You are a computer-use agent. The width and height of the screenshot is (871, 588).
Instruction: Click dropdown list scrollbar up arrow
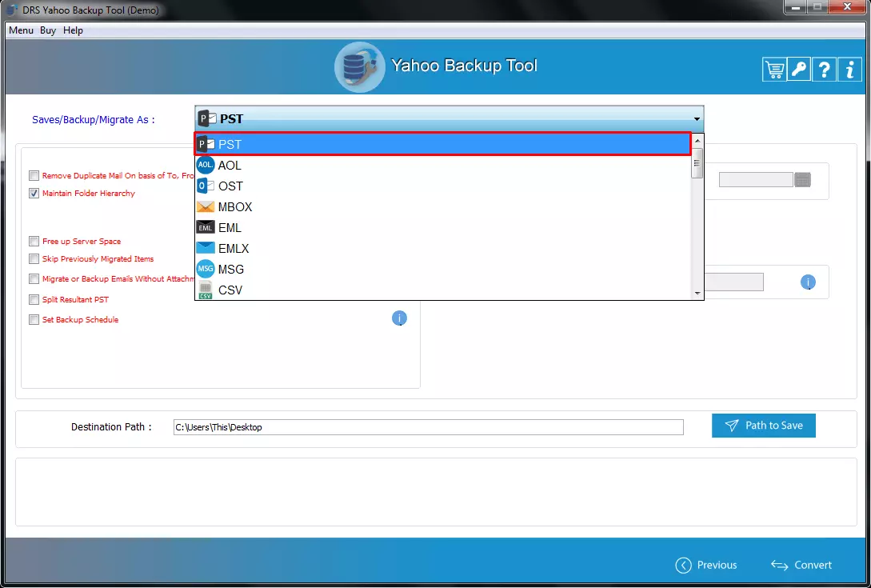(x=697, y=141)
